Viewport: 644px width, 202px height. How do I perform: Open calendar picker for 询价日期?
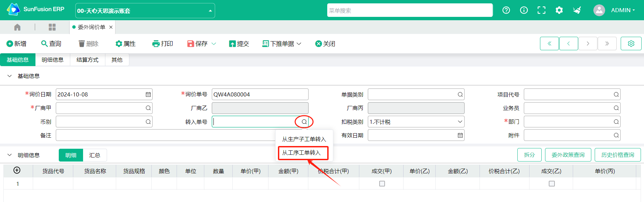(148, 94)
